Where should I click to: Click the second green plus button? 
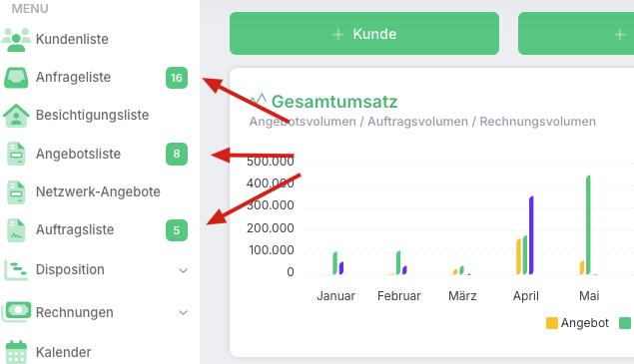[x=576, y=34]
